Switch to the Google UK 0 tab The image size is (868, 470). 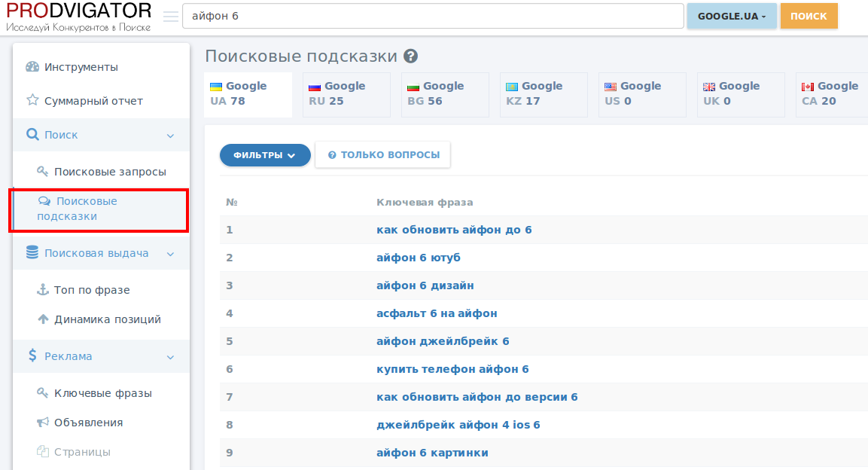point(741,94)
